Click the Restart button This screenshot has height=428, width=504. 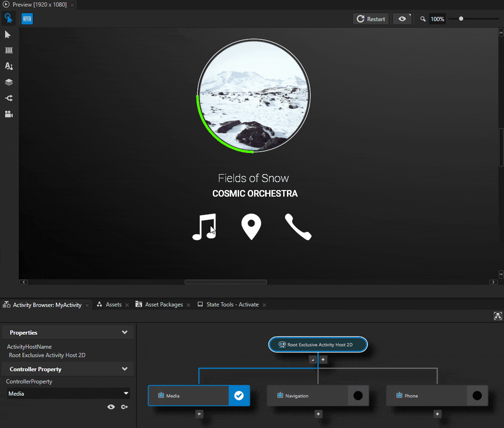[371, 19]
